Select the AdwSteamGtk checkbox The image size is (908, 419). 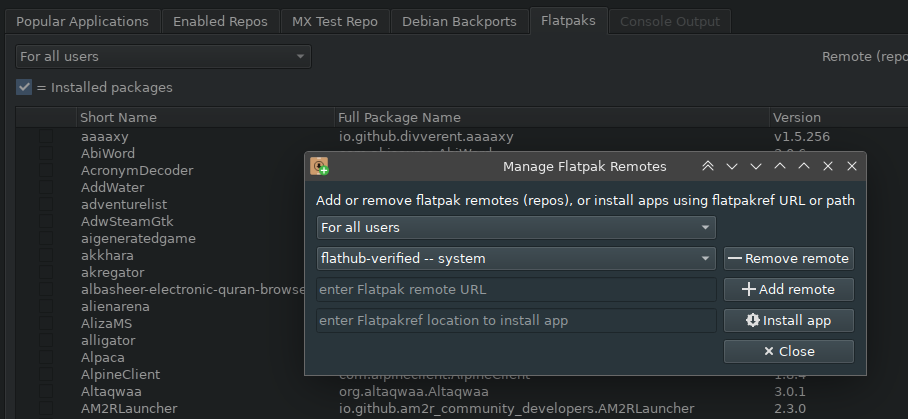click(x=46, y=222)
